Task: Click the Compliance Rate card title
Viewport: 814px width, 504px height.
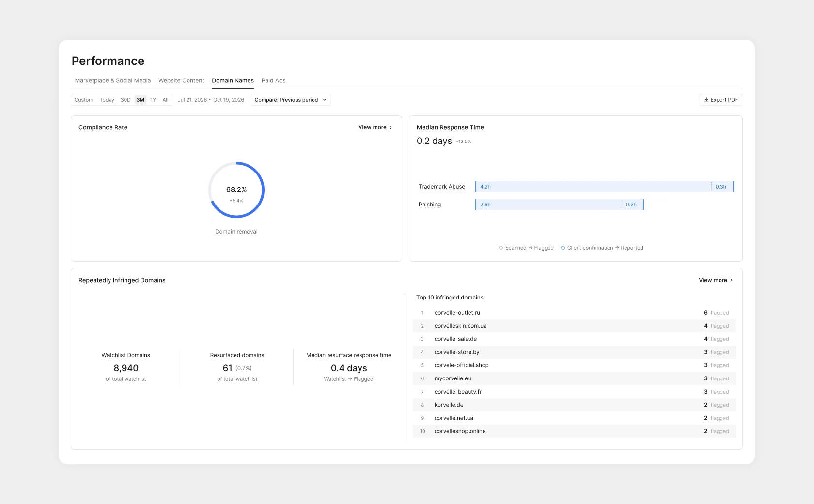Action: [103, 127]
